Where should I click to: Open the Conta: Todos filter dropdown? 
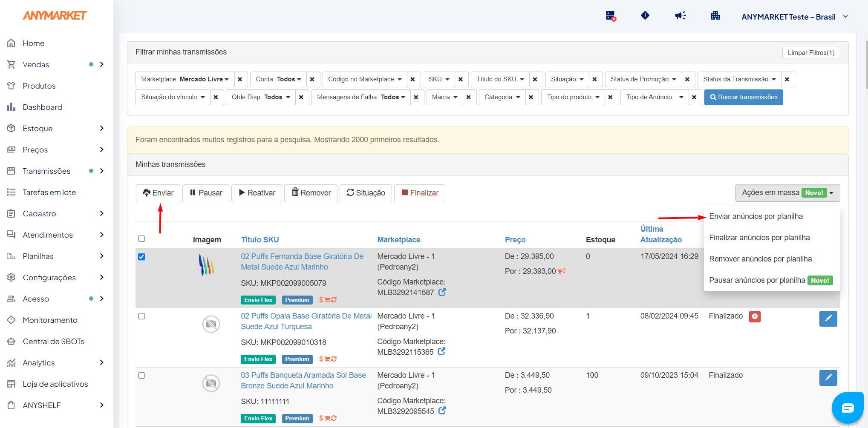point(278,79)
